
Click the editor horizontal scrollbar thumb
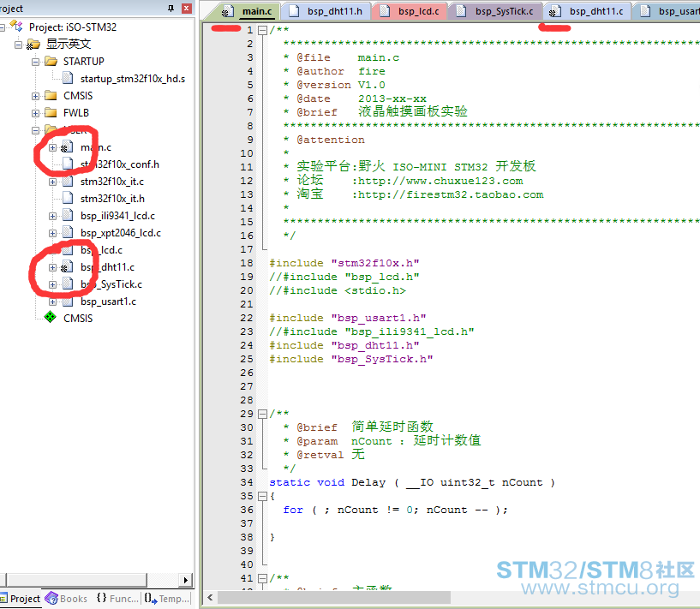334,597
